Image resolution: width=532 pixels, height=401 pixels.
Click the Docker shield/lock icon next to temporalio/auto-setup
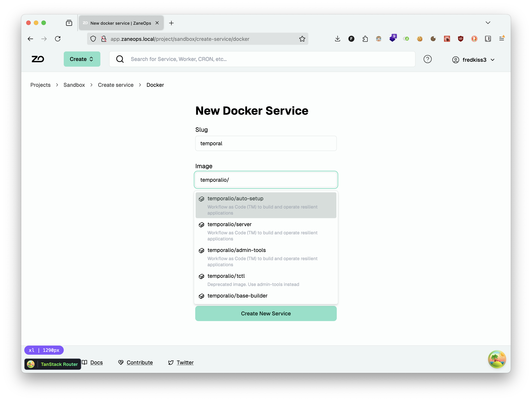[202, 199]
